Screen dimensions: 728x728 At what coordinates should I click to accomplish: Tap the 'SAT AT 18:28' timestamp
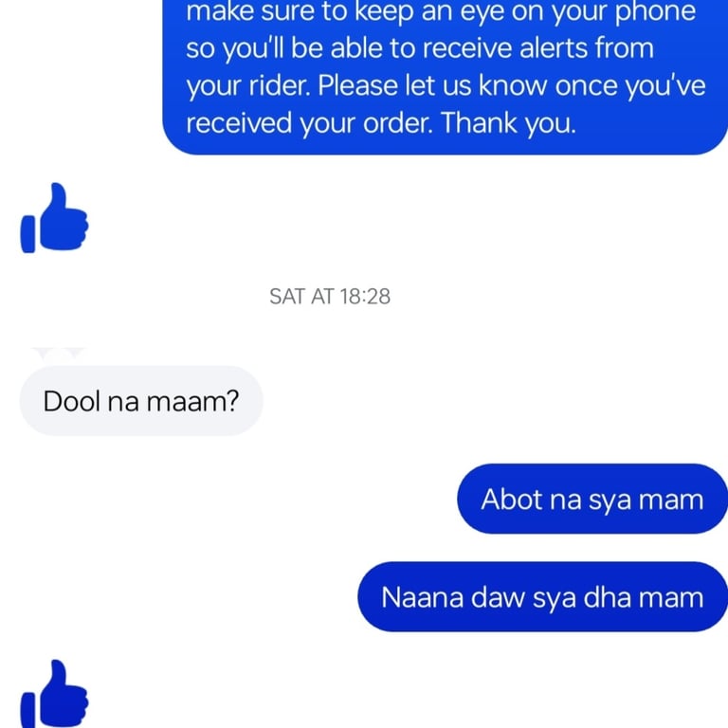pyautogui.click(x=330, y=297)
